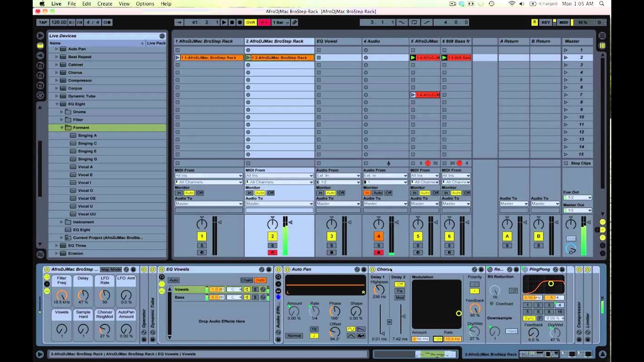Set track 1 Monitor to Off
Image resolution: width=644 pixels, height=362 pixels.
point(200,193)
